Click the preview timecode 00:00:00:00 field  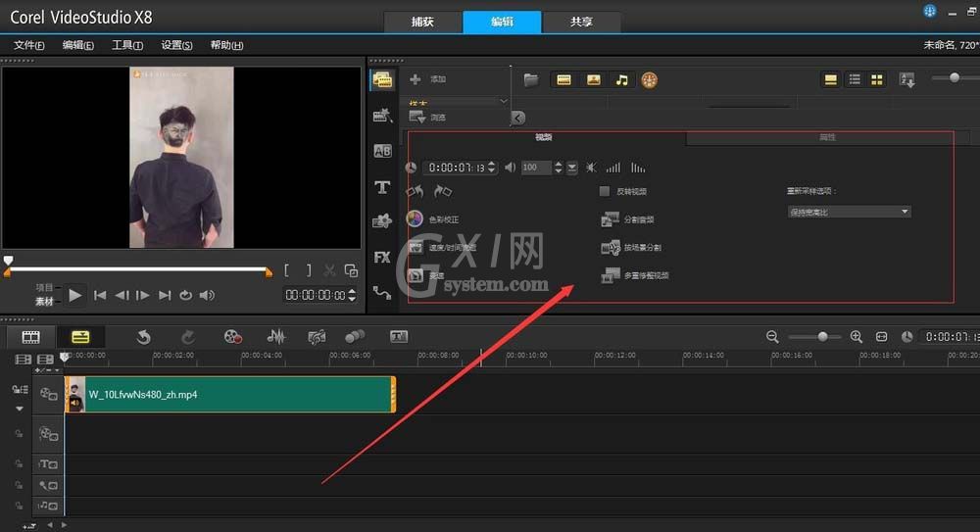(x=315, y=295)
